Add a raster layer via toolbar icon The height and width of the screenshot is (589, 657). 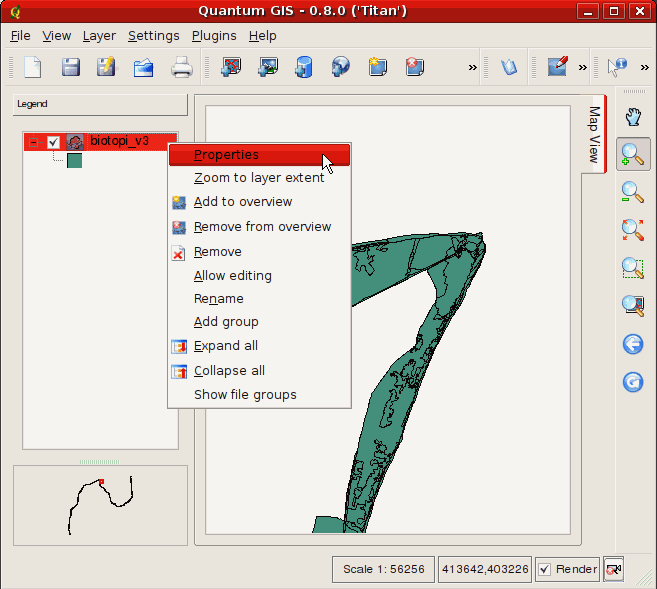[268, 67]
